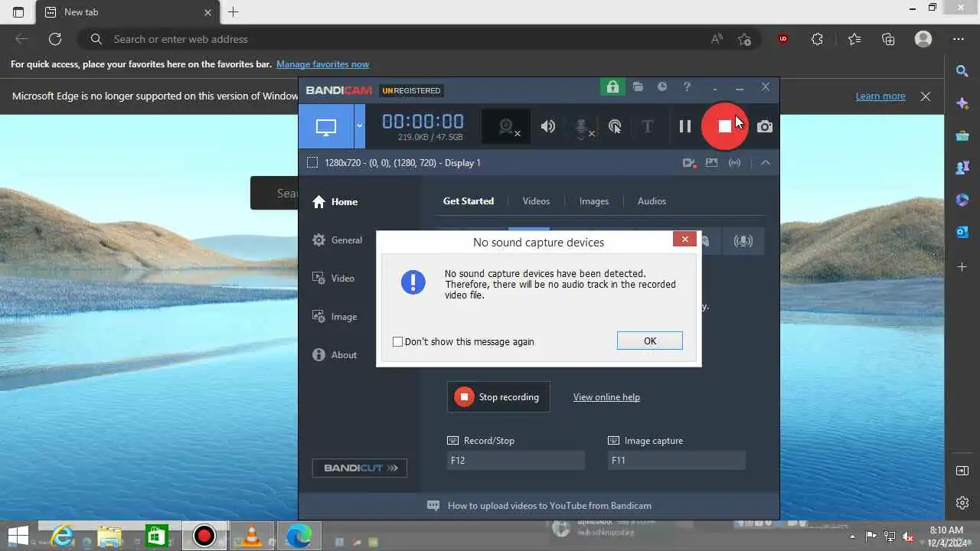The image size is (980, 551).
Task: Open the Edge profile avatar
Action: click(x=923, y=39)
